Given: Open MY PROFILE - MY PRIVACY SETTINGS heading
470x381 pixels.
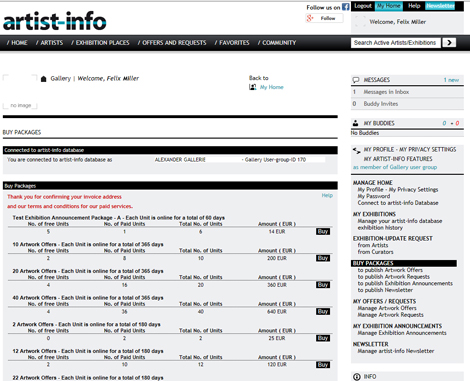Looking at the screenshot, I should [x=410, y=149].
